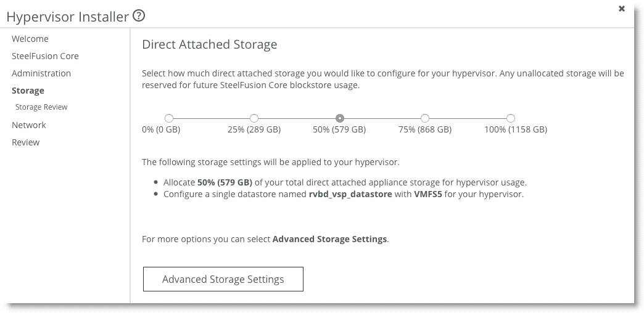Go to the Welcome step
This screenshot has height=313, width=644.
tap(30, 39)
